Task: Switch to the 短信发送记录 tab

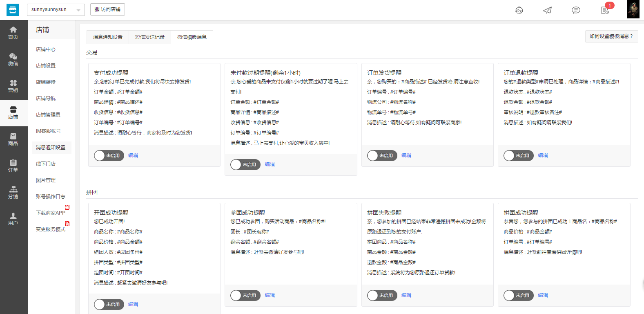Action: click(150, 37)
